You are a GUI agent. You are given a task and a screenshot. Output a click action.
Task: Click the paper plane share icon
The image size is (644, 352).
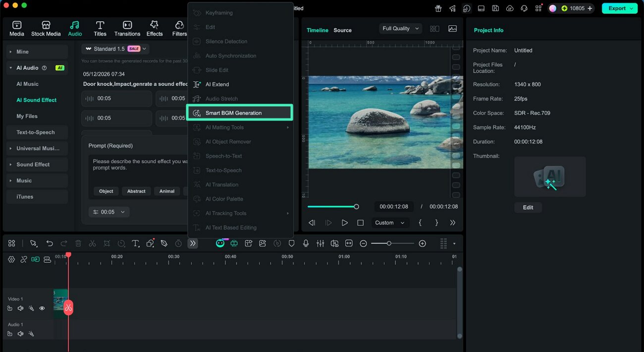pyautogui.click(x=452, y=8)
